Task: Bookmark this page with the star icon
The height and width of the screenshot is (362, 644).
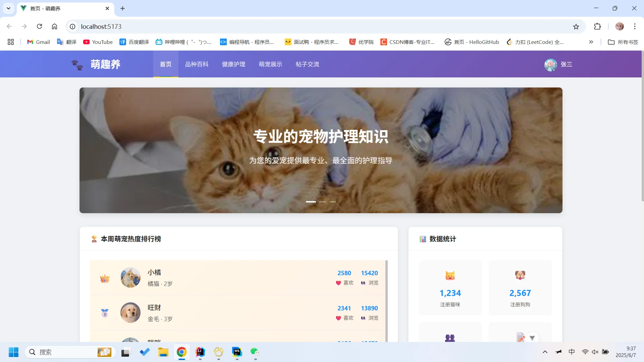Action: click(576, 26)
